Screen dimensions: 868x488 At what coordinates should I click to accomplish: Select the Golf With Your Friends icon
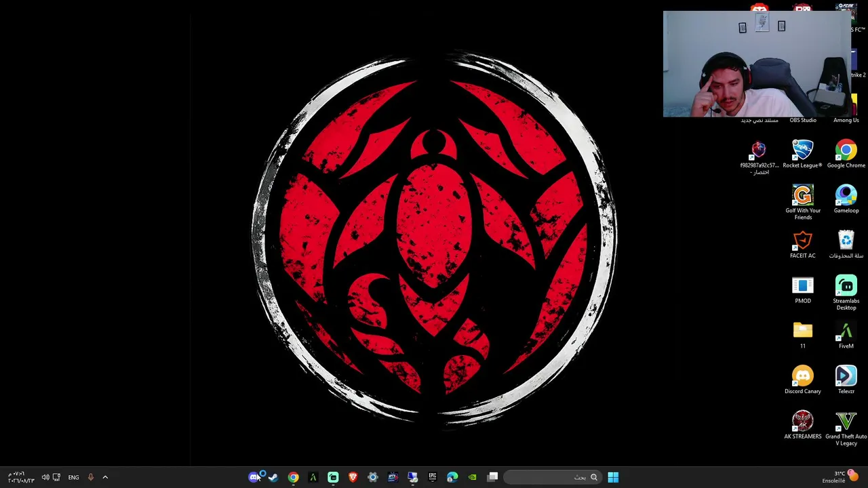pos(803,203)
